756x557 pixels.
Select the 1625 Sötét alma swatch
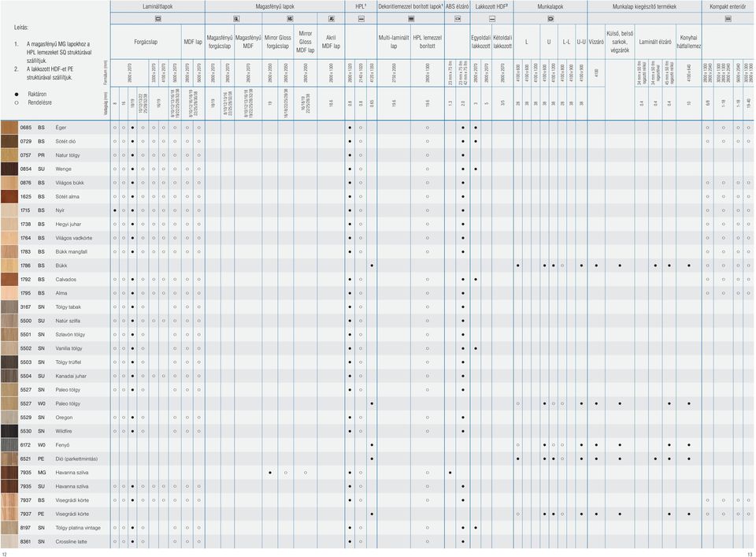(x=9, y=196)
